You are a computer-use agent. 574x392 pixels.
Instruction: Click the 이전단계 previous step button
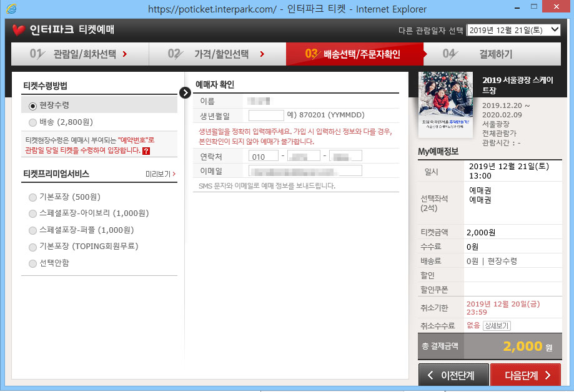click(453, 375)
